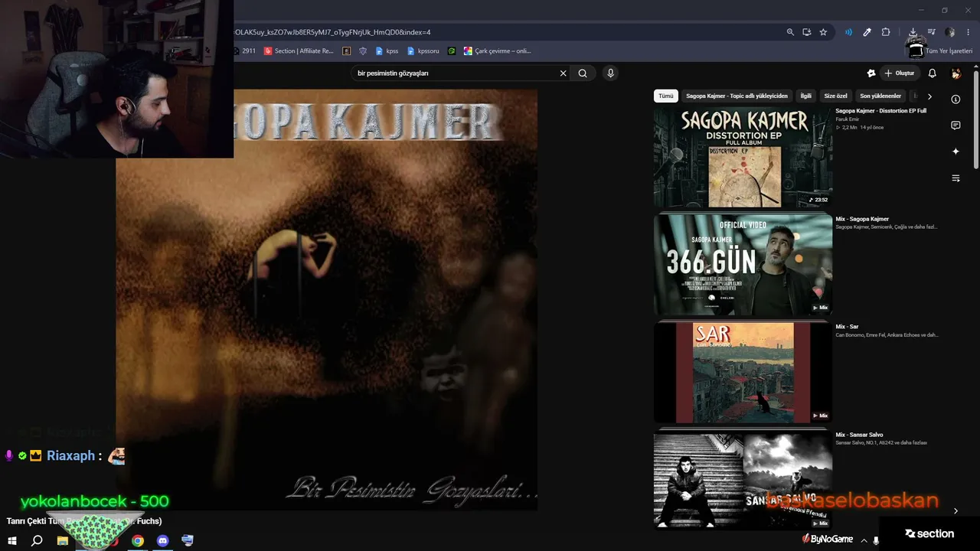Open the Chrome media control icon
980x551 pixels.
932,32
